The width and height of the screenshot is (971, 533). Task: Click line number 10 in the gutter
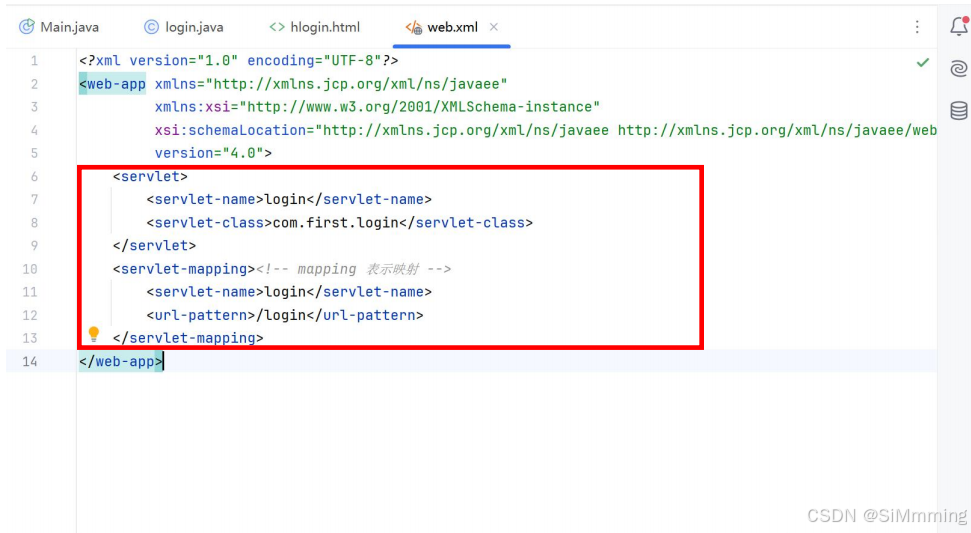pyautogui.click(x=30, y=269)
